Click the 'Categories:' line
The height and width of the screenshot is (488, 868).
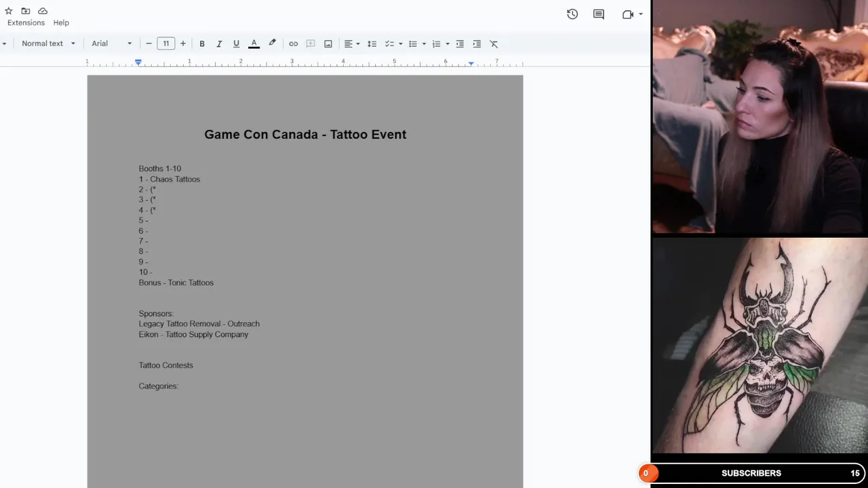pos(159,386)
